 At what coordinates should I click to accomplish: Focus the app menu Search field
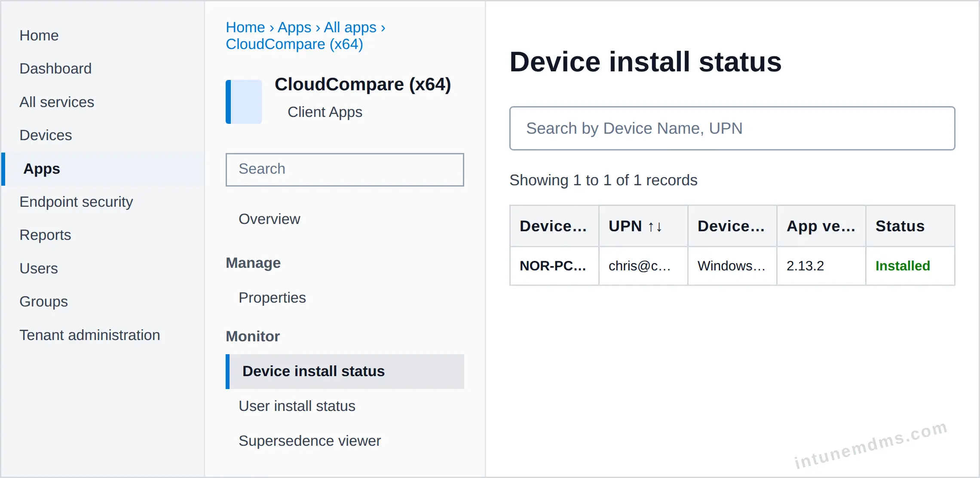[345, 169]
